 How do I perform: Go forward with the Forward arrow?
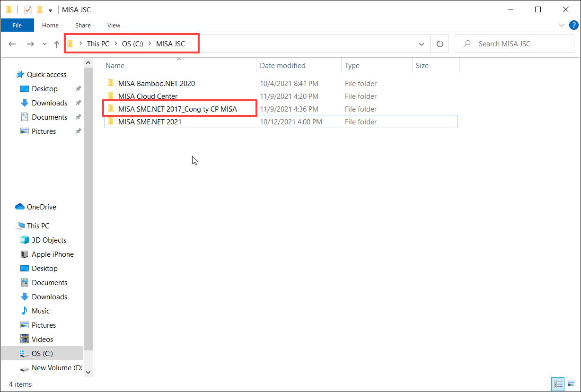[x=30, y=44]
